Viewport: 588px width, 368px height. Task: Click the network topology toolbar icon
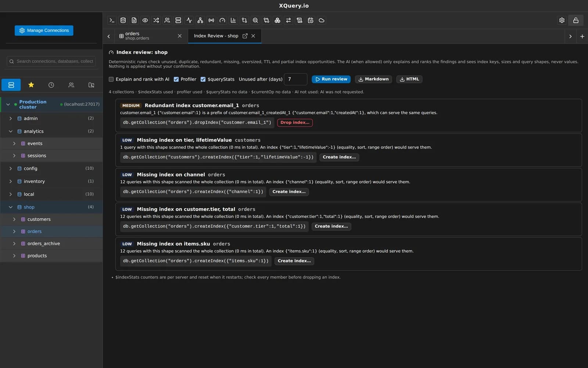coord(200,21)
